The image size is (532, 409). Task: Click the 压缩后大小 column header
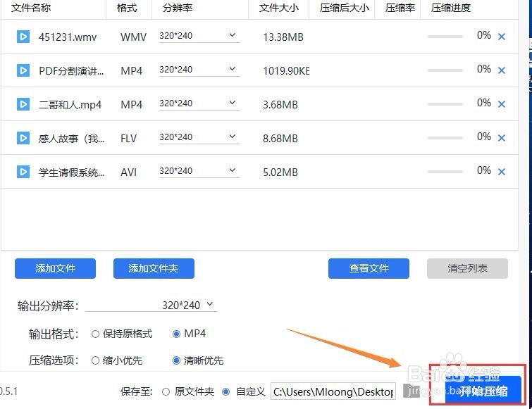click(345, 8)
